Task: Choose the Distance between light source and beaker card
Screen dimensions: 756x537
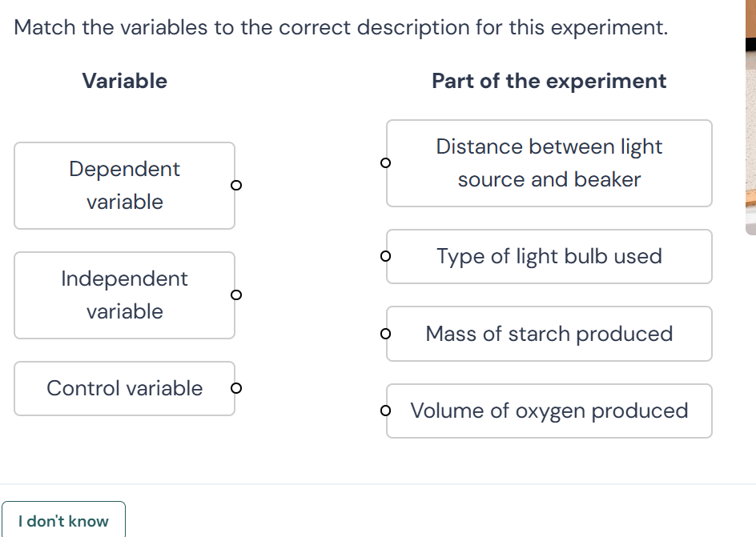Action: point(549,163)
